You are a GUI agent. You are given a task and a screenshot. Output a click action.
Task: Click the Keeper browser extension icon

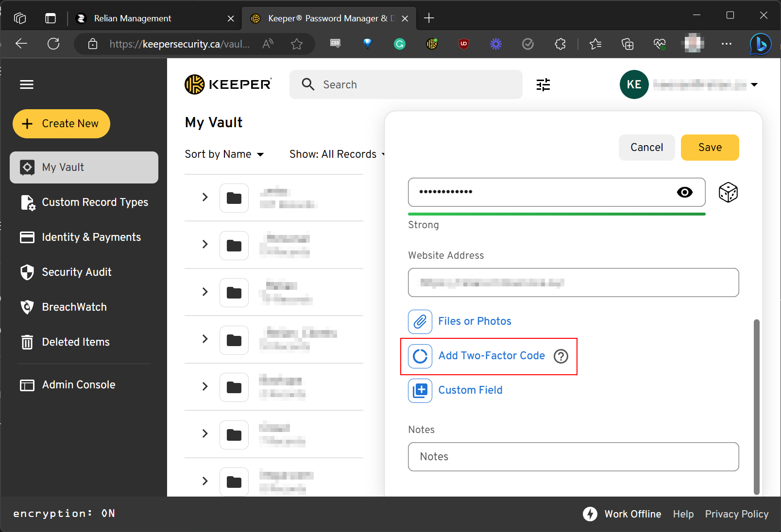tap(432, 44)
